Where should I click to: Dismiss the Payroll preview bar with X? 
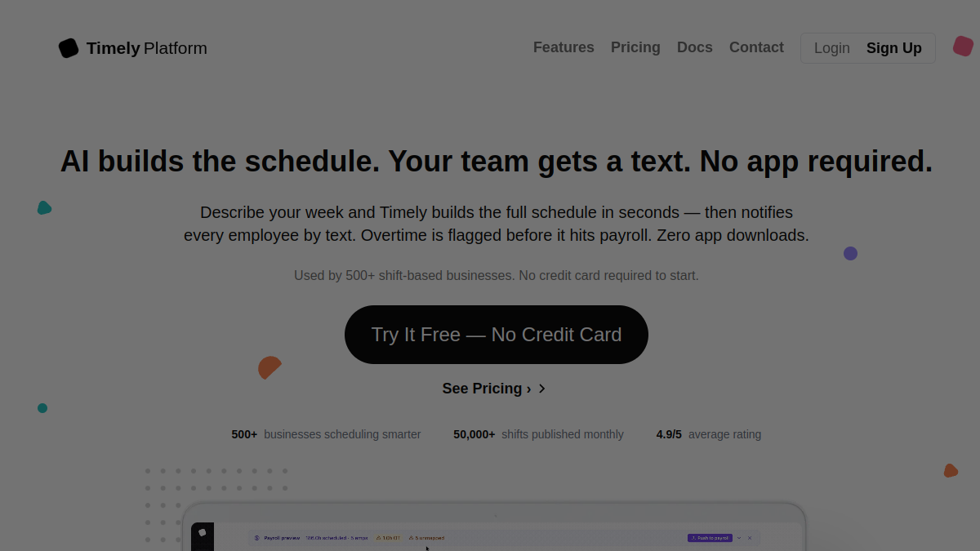coord(750,538)
